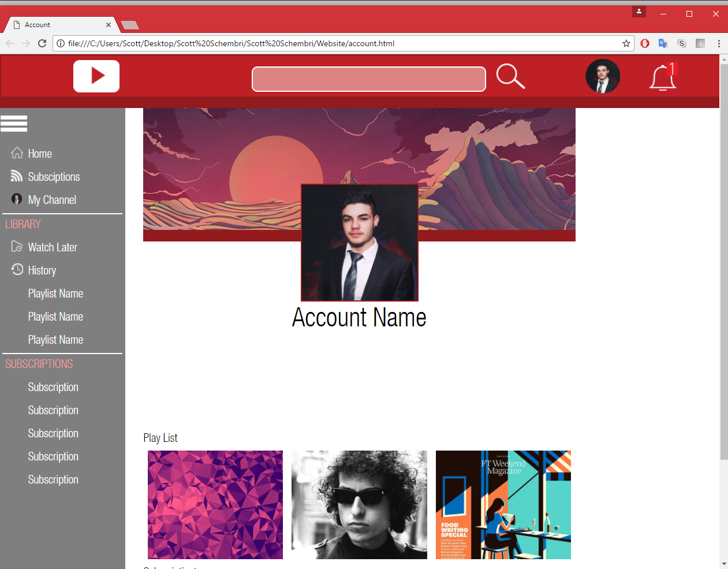
Task: Open My Channel link
Action: [x=52, y=200]
